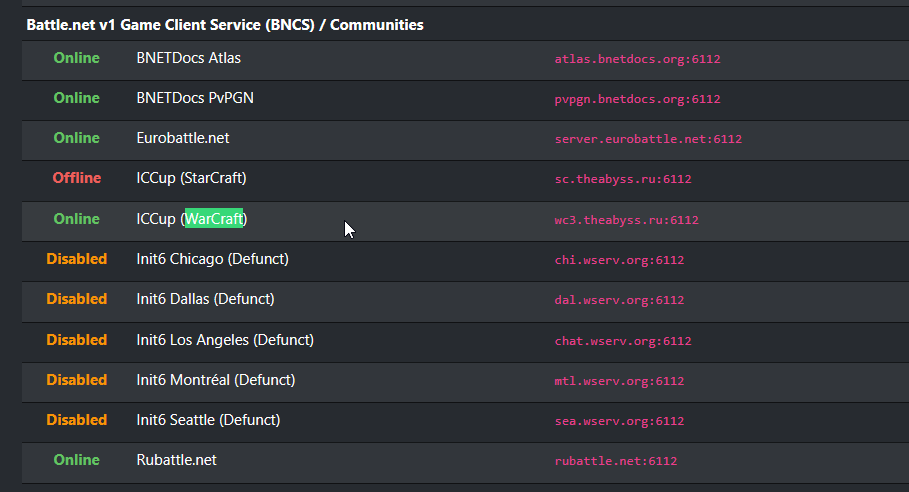Select the Init6 Los Angeles (Defunct) entry
909x492 pixels.
(225, 340)
